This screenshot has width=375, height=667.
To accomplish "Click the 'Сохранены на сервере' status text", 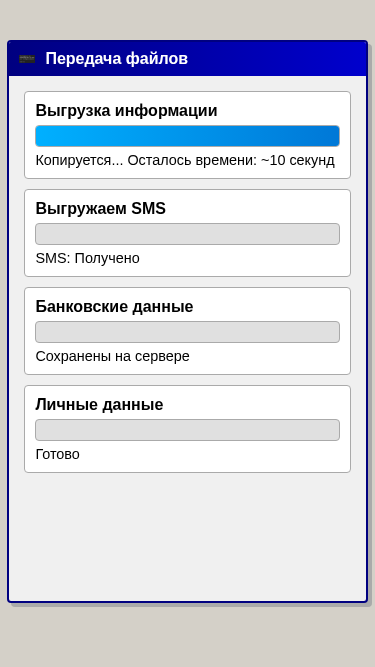I will [x=113, y=356].
